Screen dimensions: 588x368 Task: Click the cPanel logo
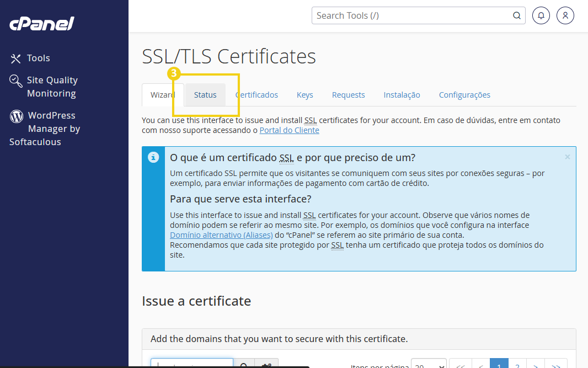point(41,24)
